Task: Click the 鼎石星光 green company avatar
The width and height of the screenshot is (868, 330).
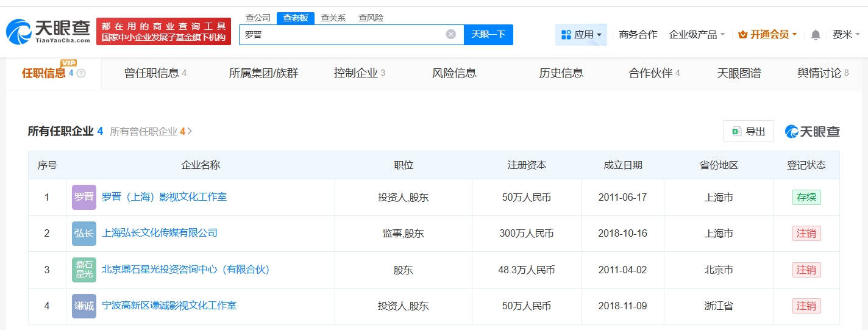Action: pyautogui.click(x=84, y=270)
